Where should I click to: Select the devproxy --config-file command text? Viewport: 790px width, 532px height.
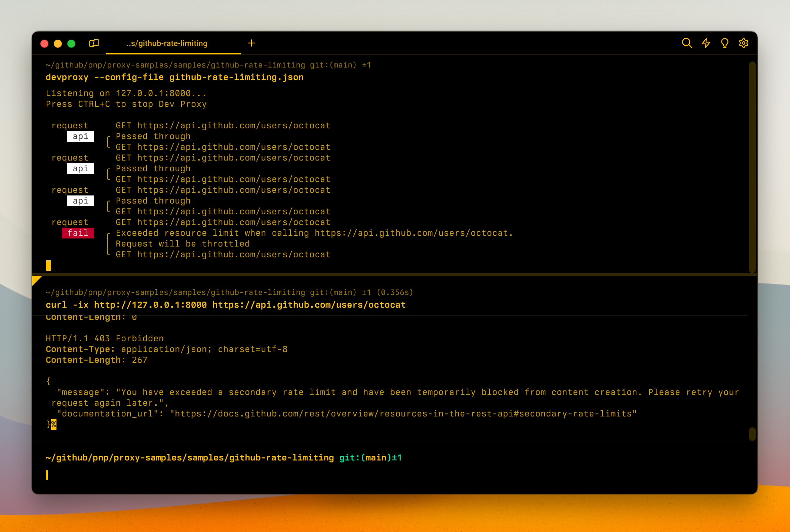[x=174, y=77]
